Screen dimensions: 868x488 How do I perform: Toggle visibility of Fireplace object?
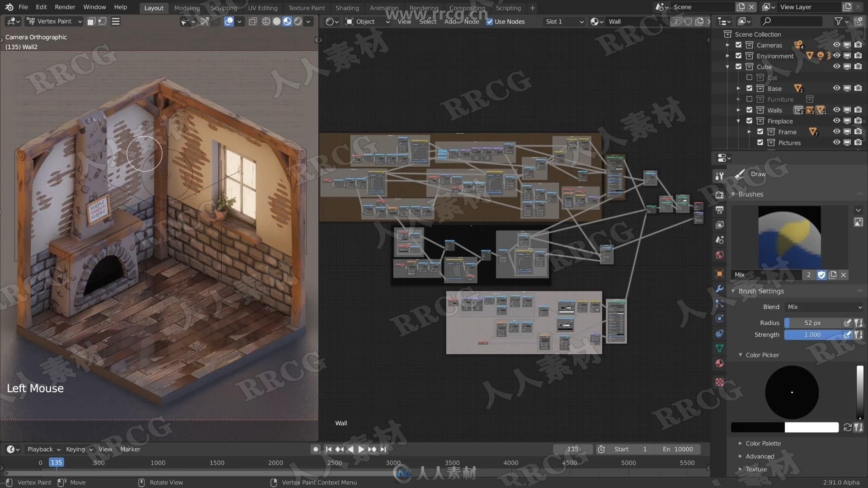click(838, 121)
